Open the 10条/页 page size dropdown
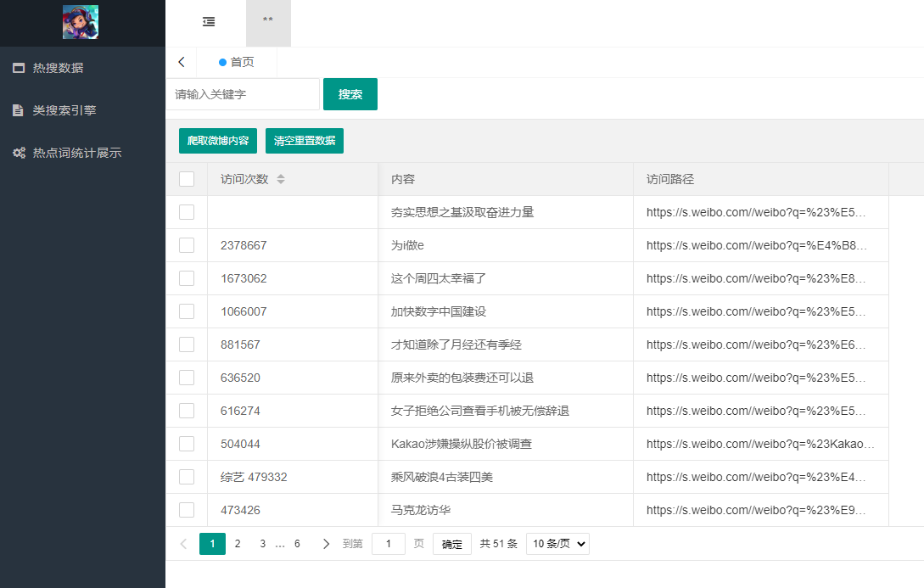This screenshot has height=588, width=924. tap(557, 543)
